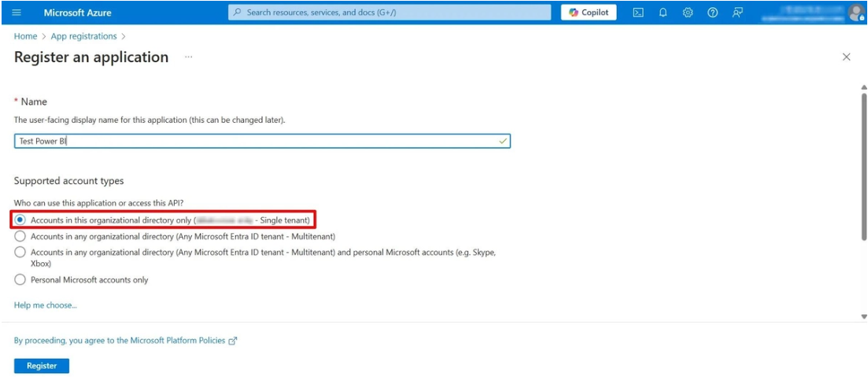Viewport: 868px width, 377px height.
Task: Open the ellipsis next to Register an application
Action: pos(189,57)
